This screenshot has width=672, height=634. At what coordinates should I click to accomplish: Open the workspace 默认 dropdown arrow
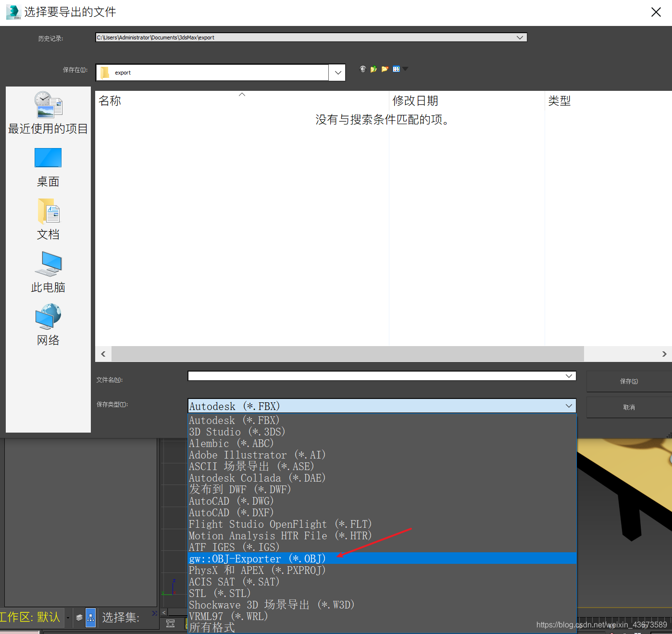(x=68, y=618)
